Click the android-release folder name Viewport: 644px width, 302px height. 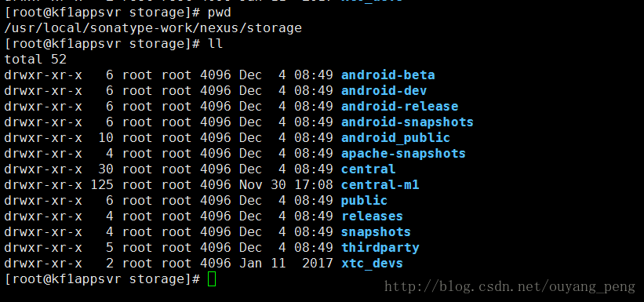(x=399, y=107)
